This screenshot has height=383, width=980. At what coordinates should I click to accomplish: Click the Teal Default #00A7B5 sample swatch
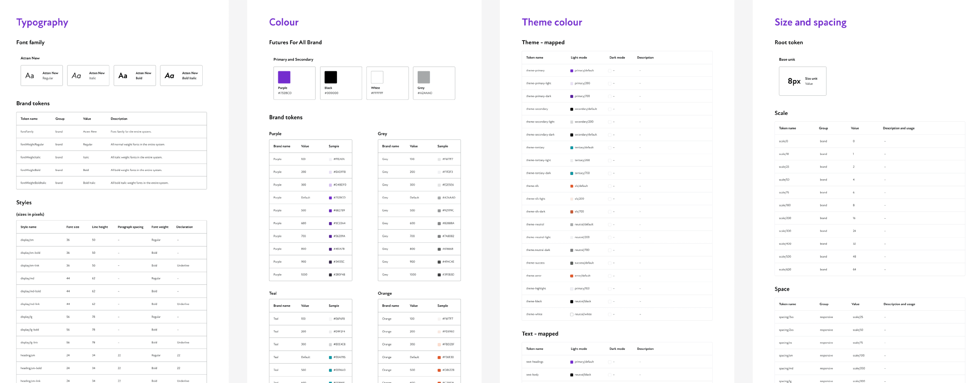tap(330, 357)
